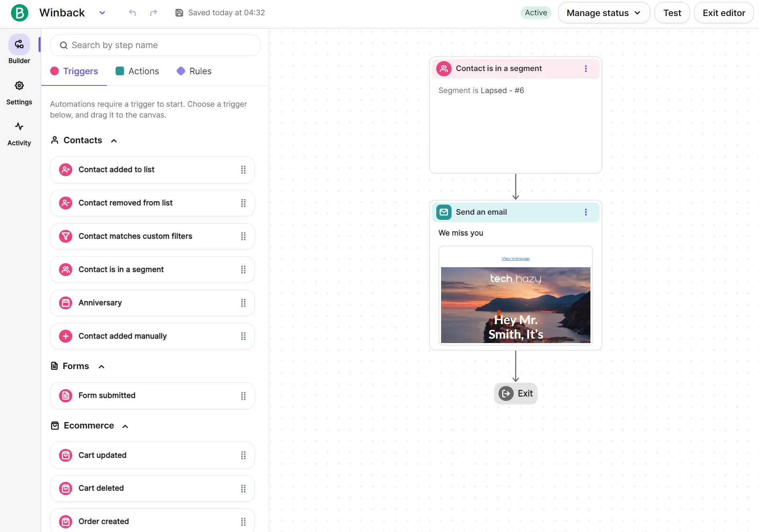Click drag handle of Anniversary trigger
Screen dimensions: 759x532
click(x=243, y=303)
